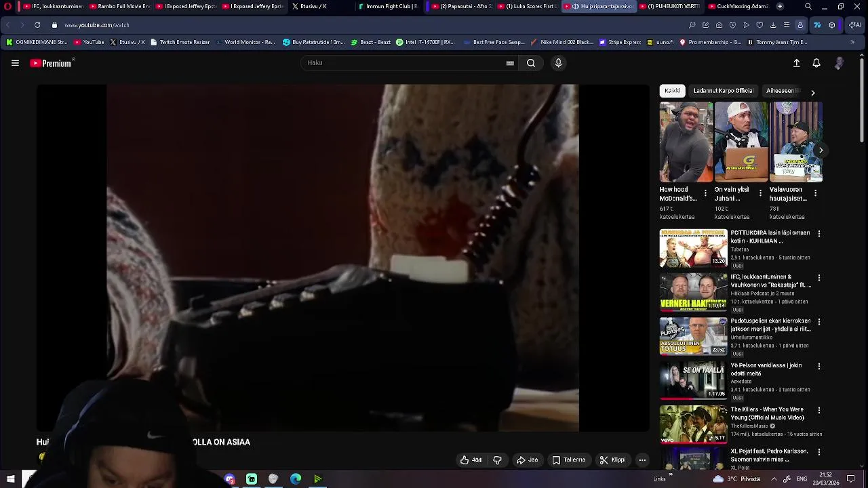Reload the page
This screenshot has height=488, width=868.
tap(37, 25)
